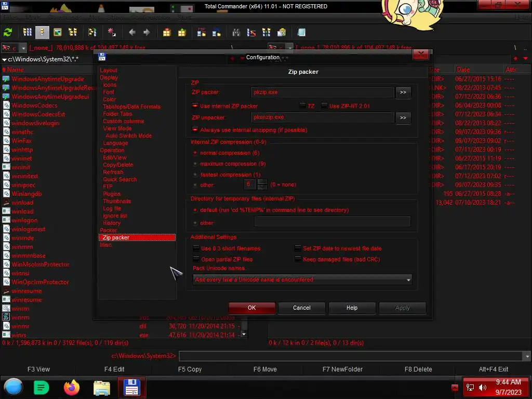Select Color in configuration tree

[x=109, y=99]
